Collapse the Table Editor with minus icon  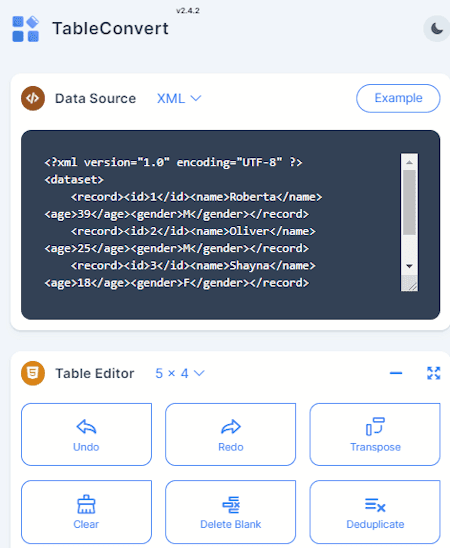(x=396, y=373)
